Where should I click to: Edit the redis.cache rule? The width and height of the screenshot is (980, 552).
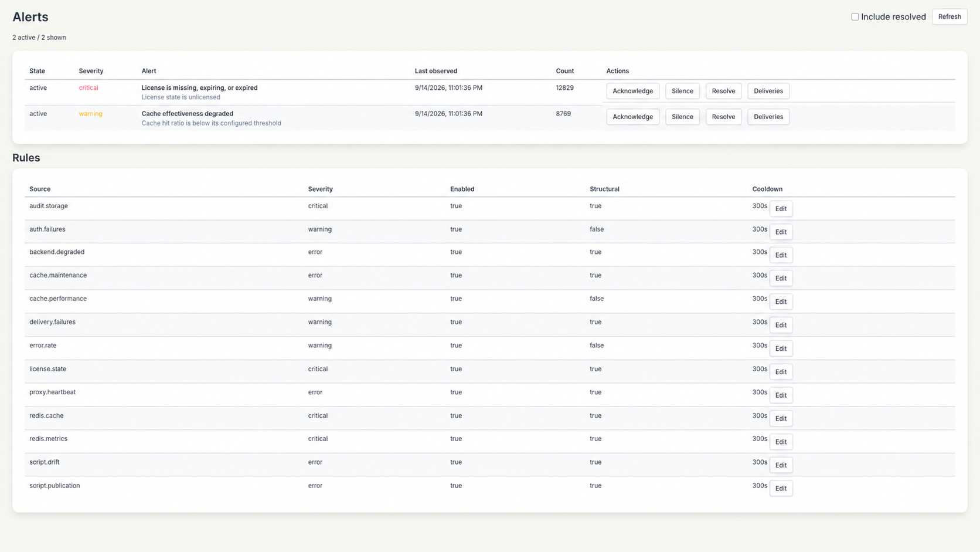pos(781,418)
